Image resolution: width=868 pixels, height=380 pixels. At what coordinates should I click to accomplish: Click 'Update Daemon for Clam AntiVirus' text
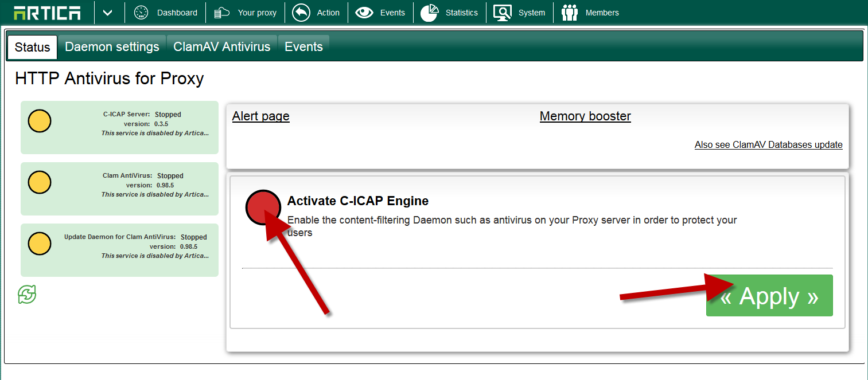[120, 237]
